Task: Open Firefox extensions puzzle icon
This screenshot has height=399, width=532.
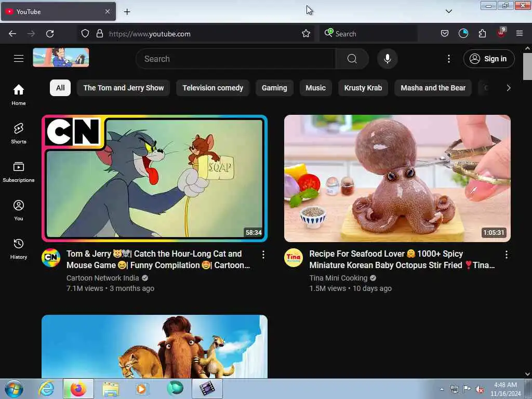Action: click(482, 34)
